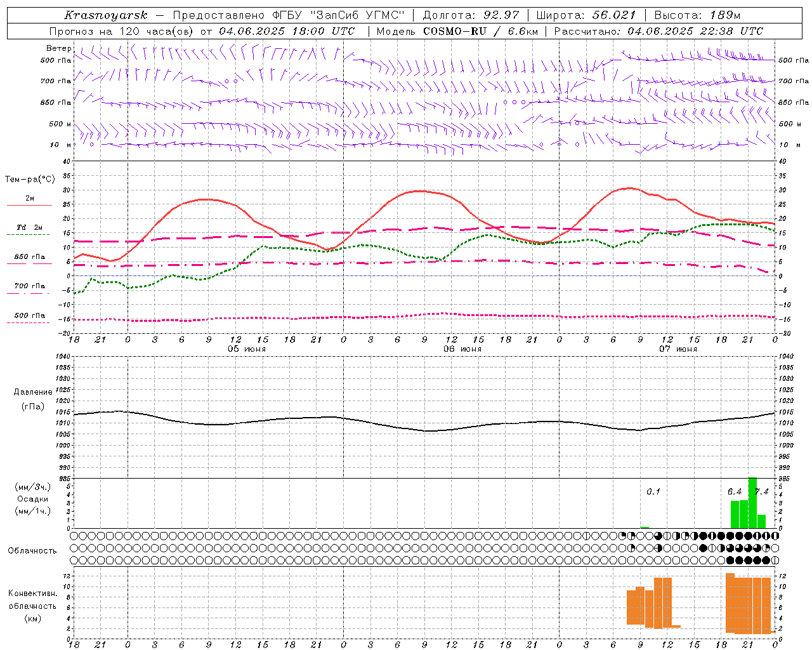Click the 'Высота: 189м' elevation value

[697, 15]
